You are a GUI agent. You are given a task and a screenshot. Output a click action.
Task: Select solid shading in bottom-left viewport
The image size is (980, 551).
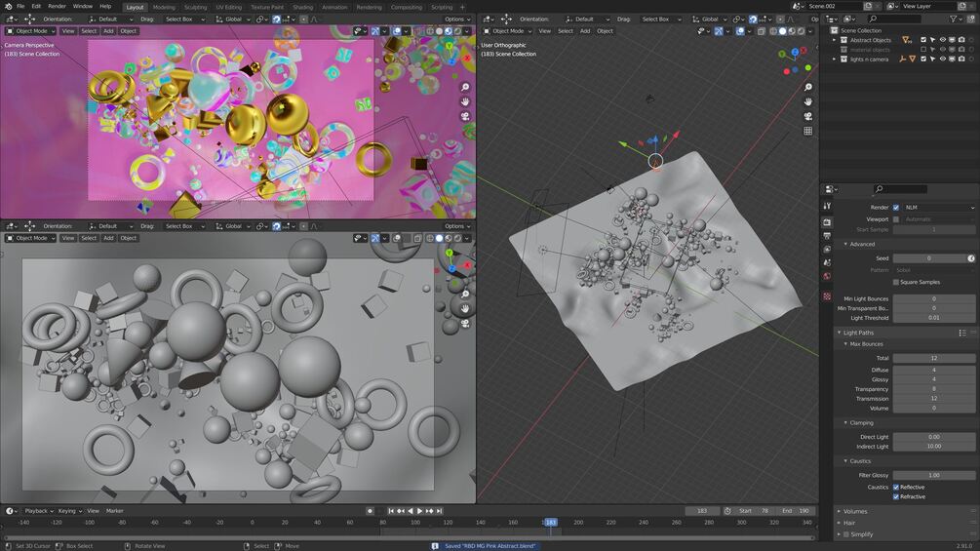click(x=440, y=238)
